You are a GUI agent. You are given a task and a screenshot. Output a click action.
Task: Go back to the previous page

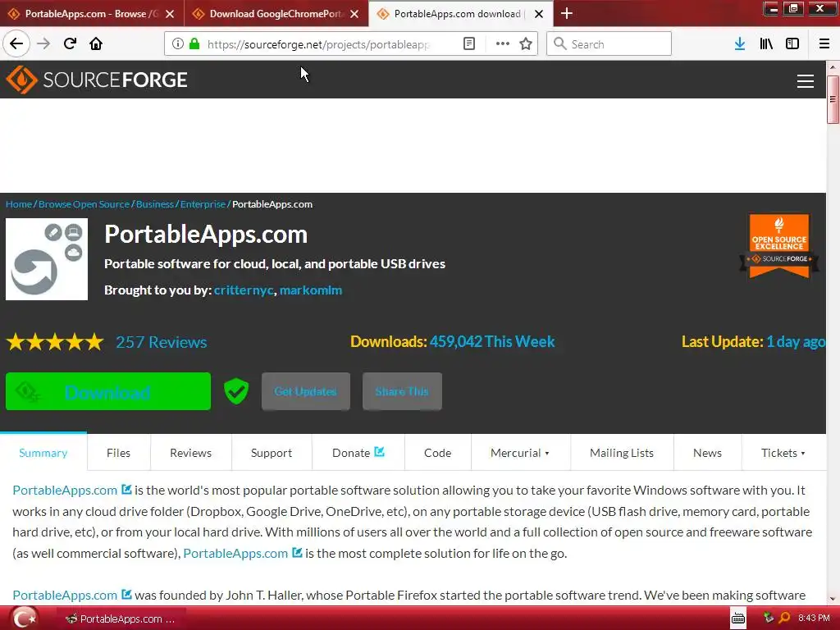(16, 44)
